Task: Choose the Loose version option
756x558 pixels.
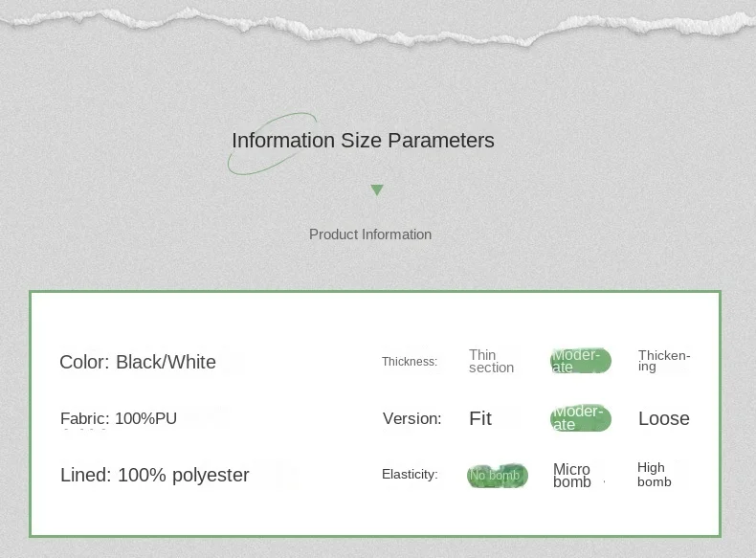Action: coord(663,418)
